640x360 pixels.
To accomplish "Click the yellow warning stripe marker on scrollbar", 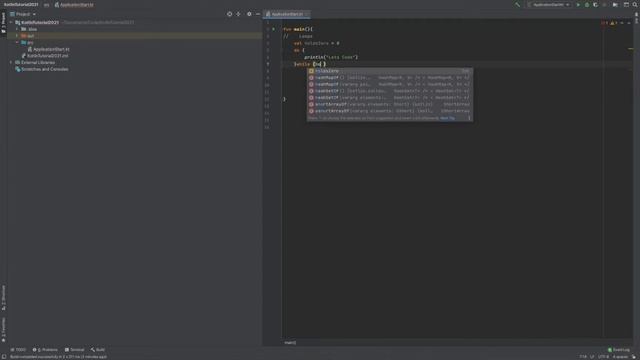I will click(631, 49).
